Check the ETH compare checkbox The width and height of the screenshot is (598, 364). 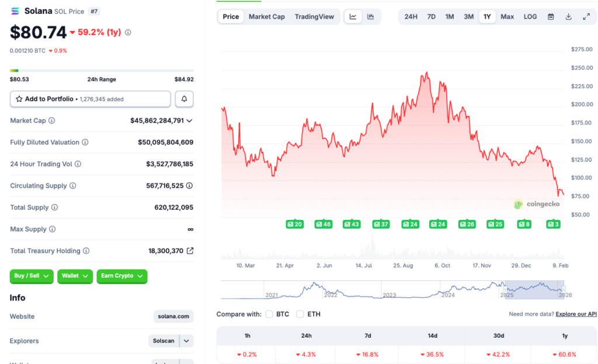300,313
